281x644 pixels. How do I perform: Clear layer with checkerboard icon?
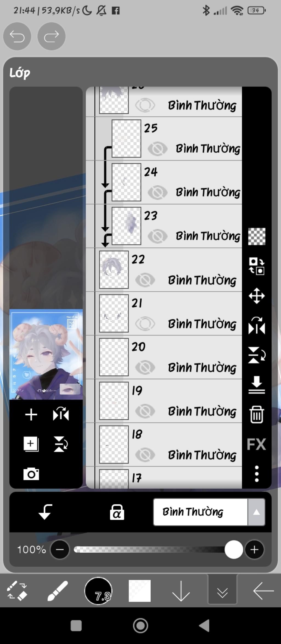[257, 236]
